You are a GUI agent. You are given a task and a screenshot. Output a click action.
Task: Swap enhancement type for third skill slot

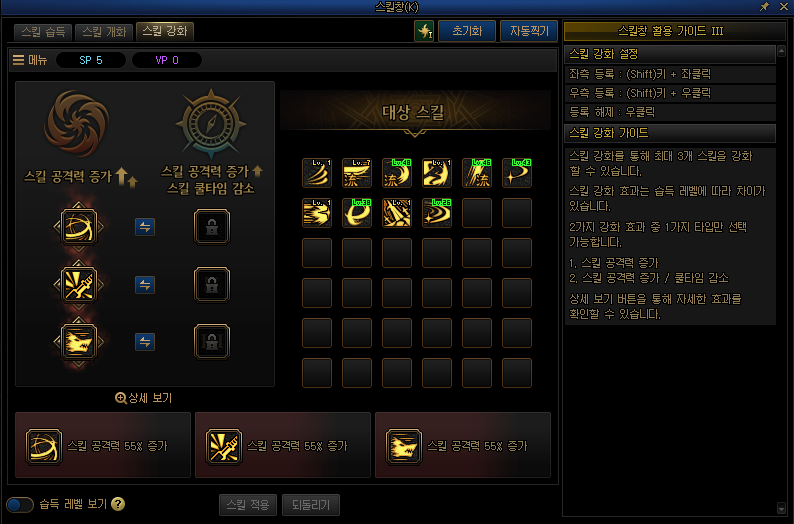tap(145, 342)
